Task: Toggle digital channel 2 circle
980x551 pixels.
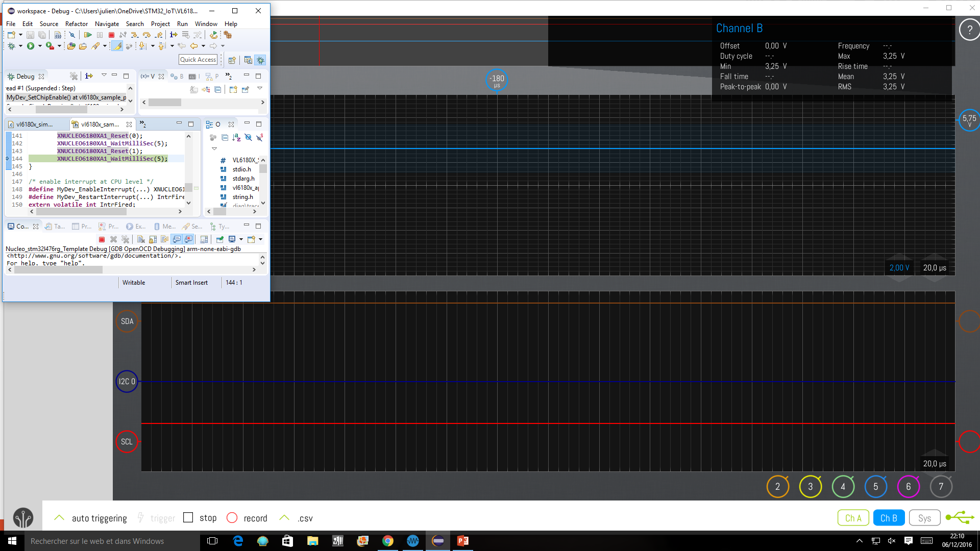Action: 777,487
